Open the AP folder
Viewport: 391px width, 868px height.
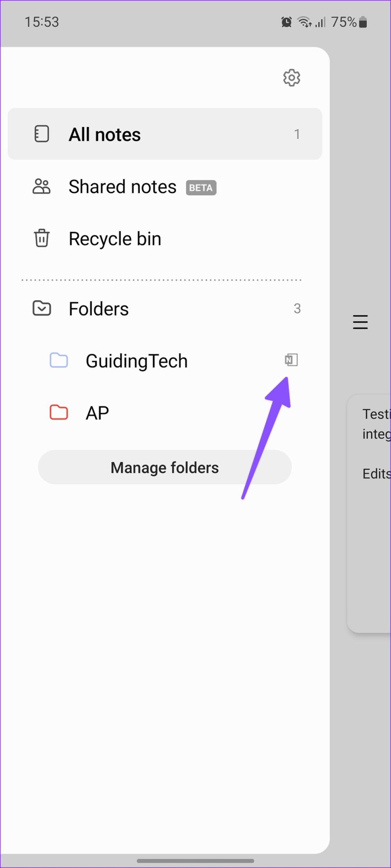coord(165,413)
